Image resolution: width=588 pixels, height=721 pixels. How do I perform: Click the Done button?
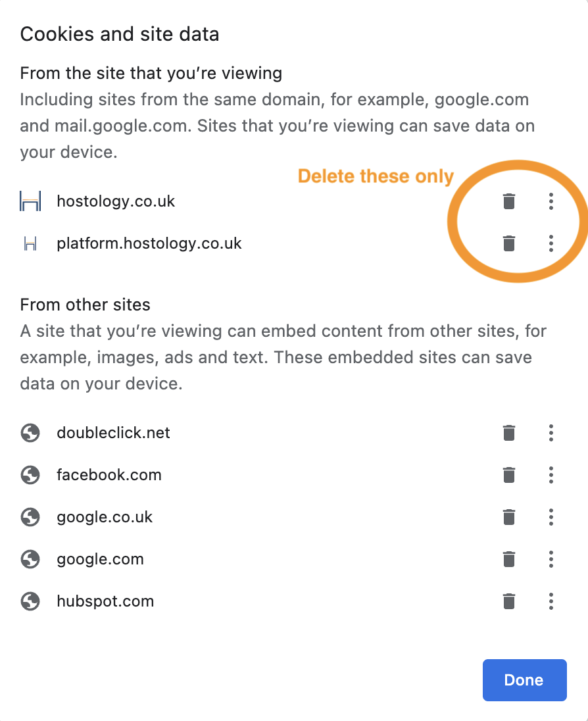tap(524, 680)
